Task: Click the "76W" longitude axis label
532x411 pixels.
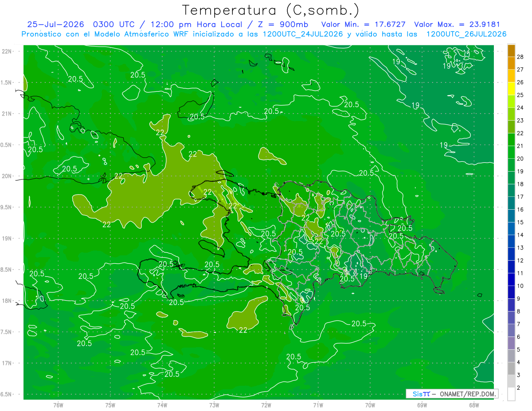Action: pos(58,405)
